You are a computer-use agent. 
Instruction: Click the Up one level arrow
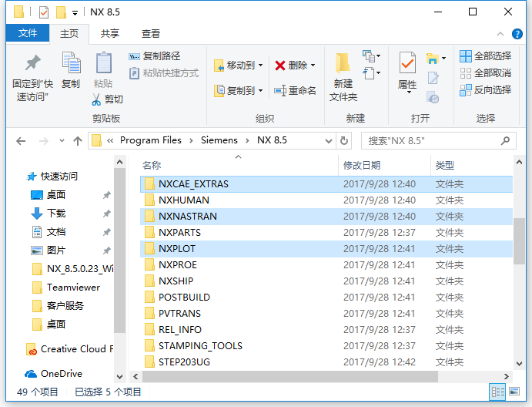coord(78,140)
